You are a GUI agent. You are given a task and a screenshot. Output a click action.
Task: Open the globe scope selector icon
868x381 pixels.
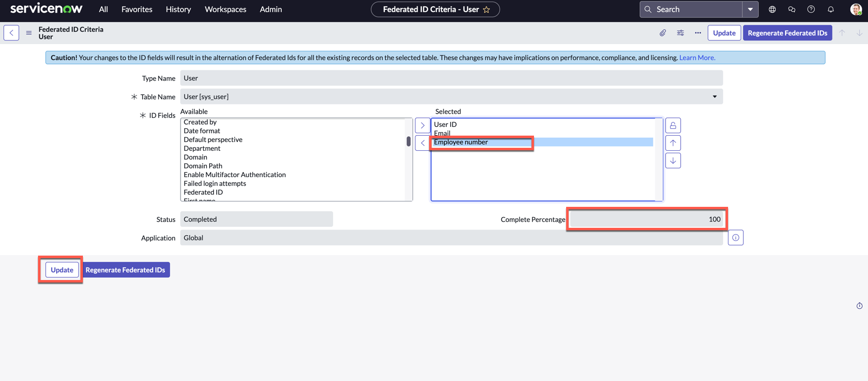772,9
